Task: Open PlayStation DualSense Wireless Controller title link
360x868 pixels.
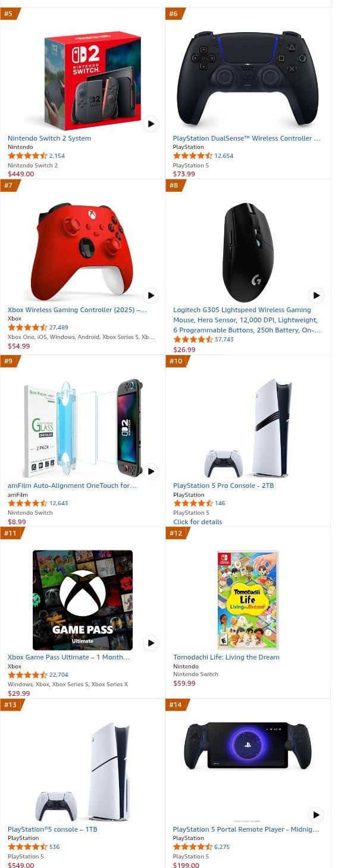Action: (246, 138)
